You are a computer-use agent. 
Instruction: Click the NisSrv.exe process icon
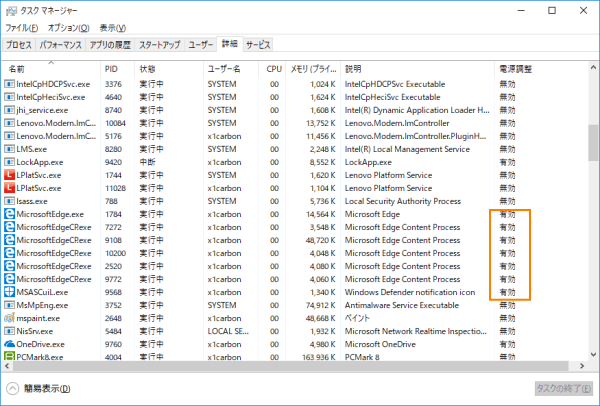click(10, 330)
